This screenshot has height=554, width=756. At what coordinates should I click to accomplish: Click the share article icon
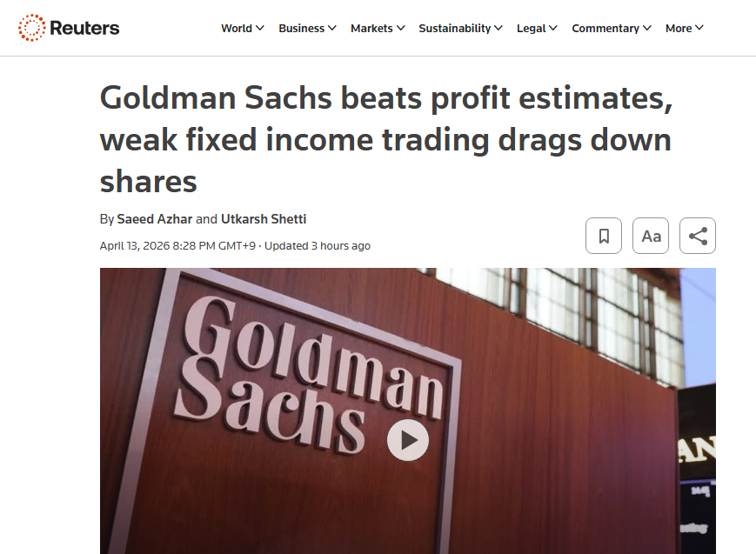[x=698, y=236]
